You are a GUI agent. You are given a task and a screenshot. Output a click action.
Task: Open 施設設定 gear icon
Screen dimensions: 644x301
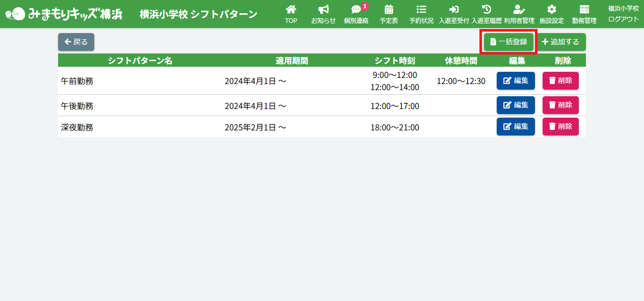(552, 14)
